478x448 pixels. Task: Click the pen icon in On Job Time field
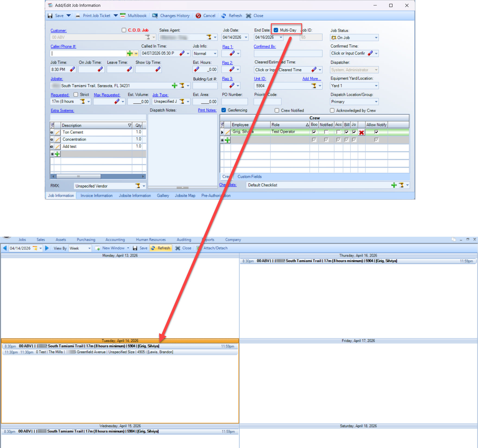[100, 69]
